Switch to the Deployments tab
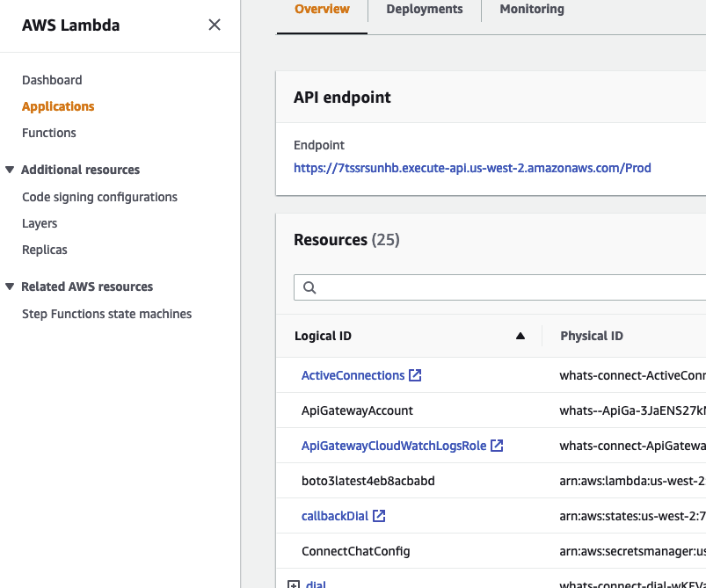Image resolution: width=706 pixels, height=588 pixels. tap(424, 10)
